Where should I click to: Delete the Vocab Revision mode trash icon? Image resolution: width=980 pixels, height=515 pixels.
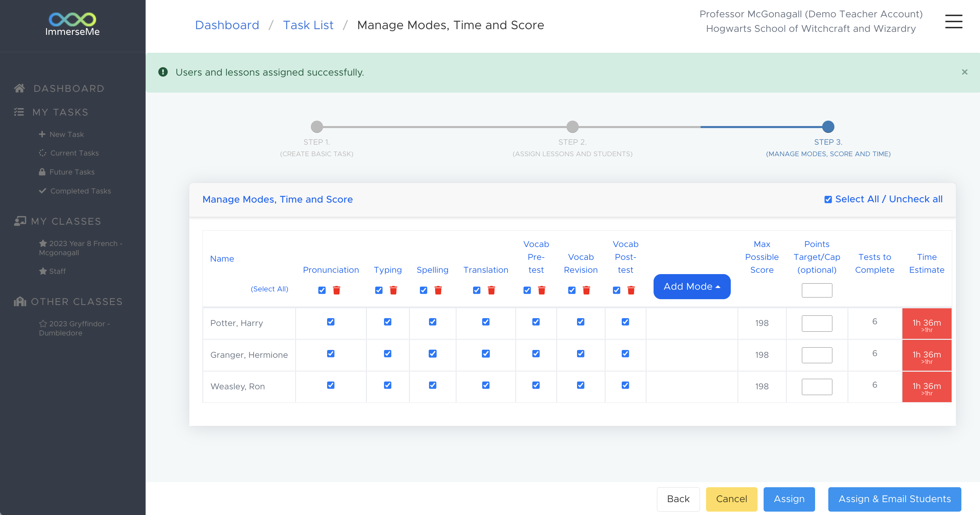tap(586, 290)
